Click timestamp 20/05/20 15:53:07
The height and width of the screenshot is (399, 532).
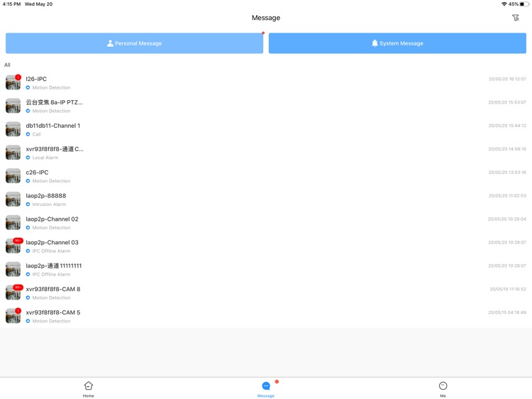coord(507,102)
